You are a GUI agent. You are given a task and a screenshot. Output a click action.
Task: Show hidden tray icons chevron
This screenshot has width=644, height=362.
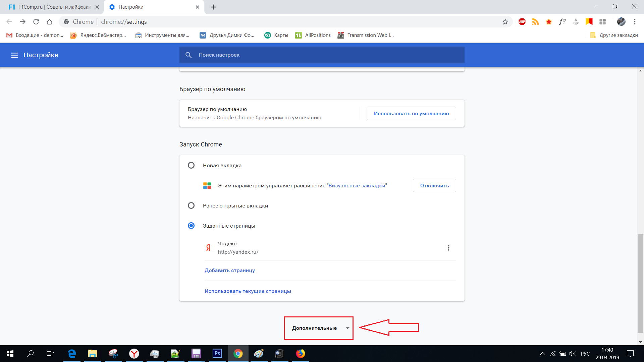[542, 354]
